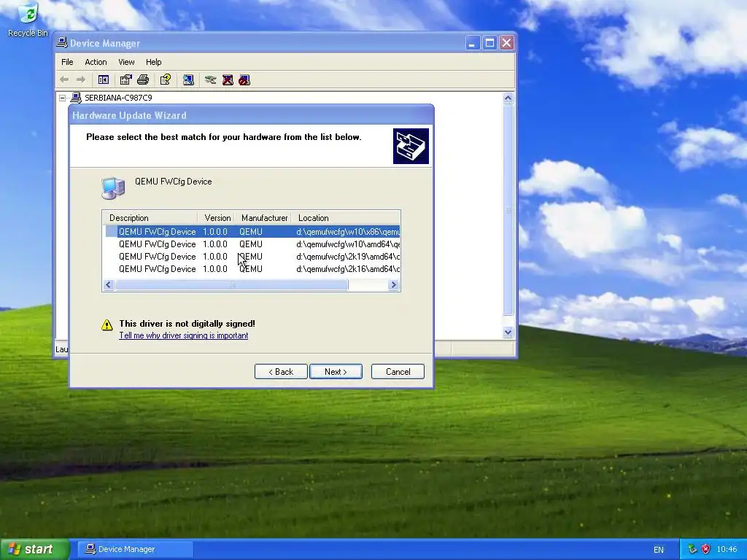This screenshot has height=560, width=747.
Task: Click the Safely Remove Hardware tray icon
Action: 692,549
